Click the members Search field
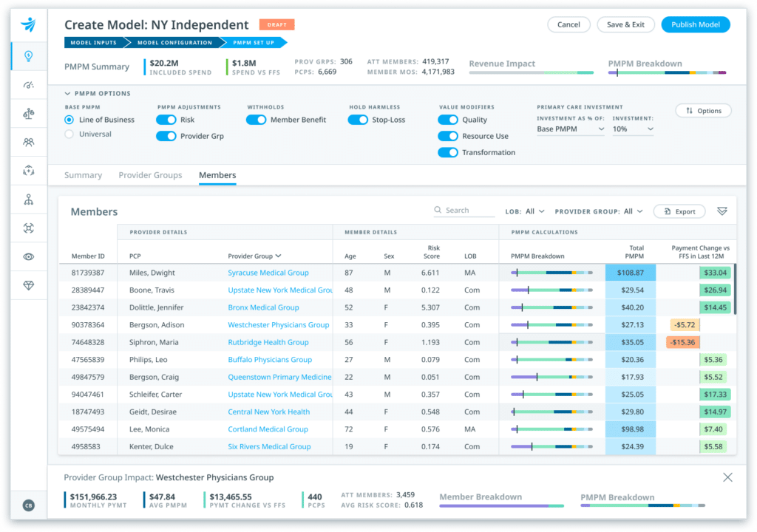 pyautogui.click(x=464, y=211)
